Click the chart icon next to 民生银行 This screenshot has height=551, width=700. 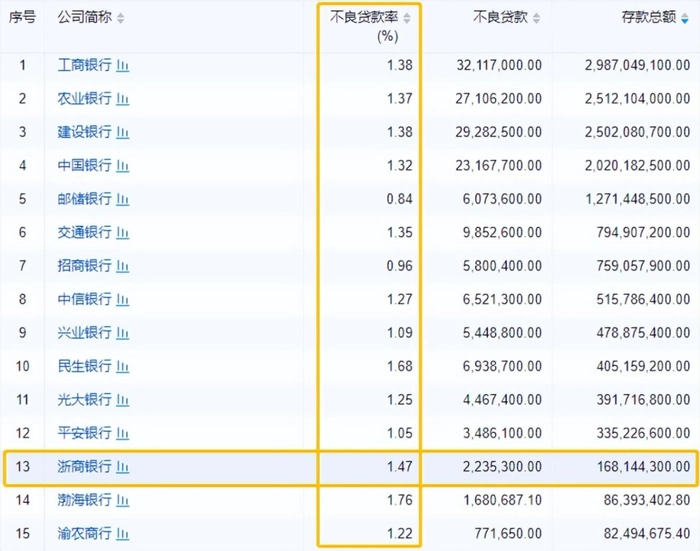[124, 366]
